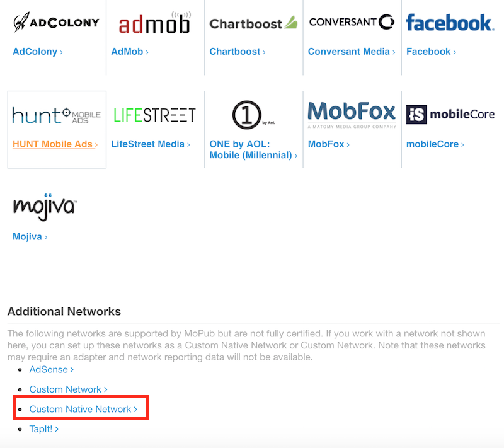
Task: Click the mobileCore logo
Action: click(x=450, y=115)
